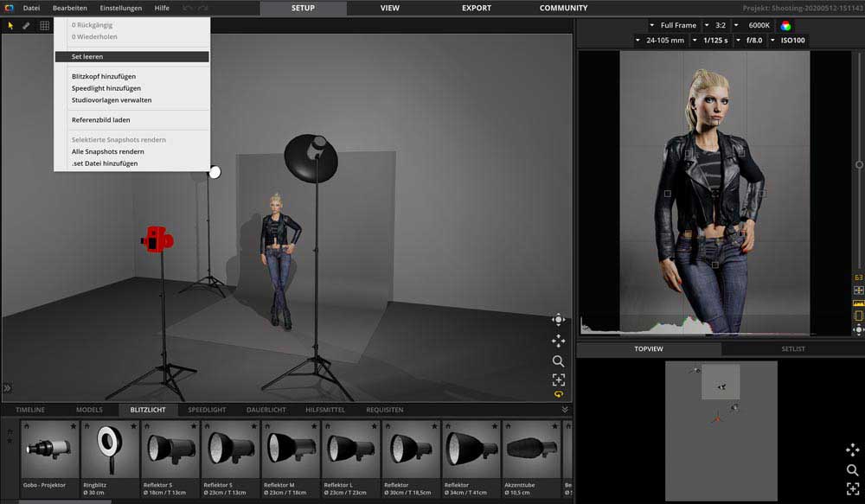Toggle favorite star on Gobo-Projektor thumbnail
The image size is (865, 504).
pyautogui.click(x=73, y=426)
